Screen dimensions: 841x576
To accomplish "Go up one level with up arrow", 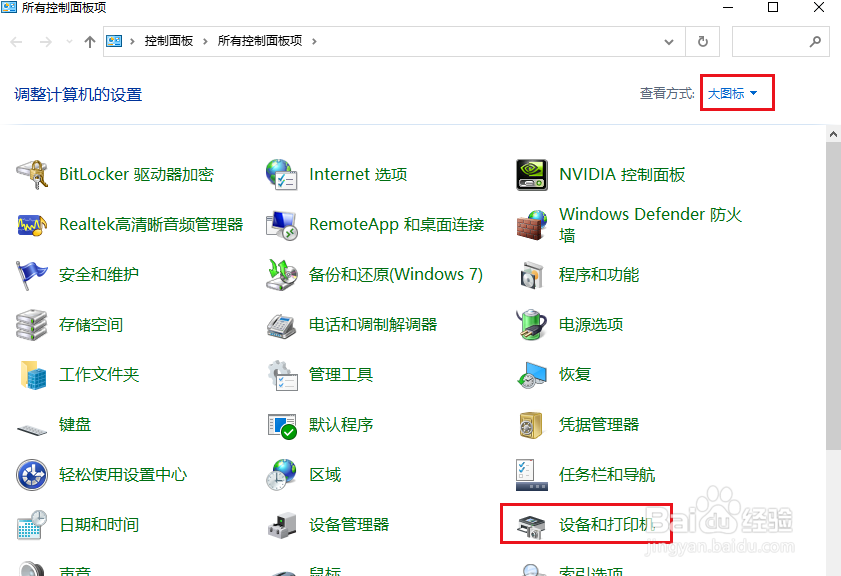I will pos(90,41).
